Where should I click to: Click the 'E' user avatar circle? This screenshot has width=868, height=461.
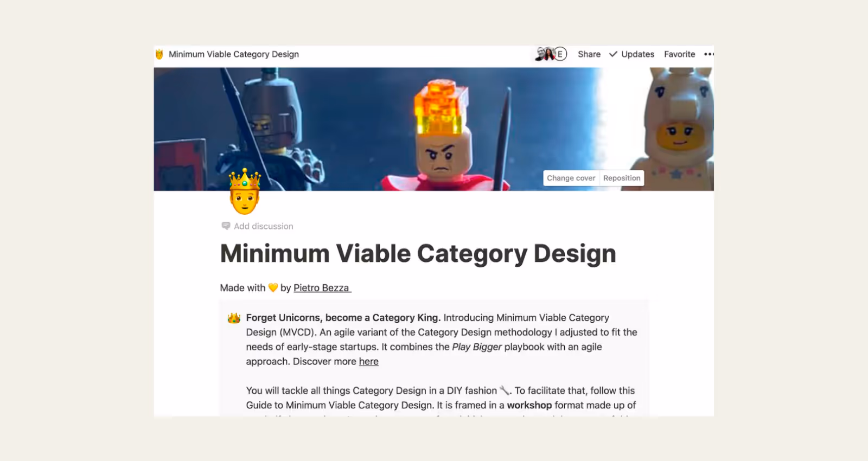560,54
